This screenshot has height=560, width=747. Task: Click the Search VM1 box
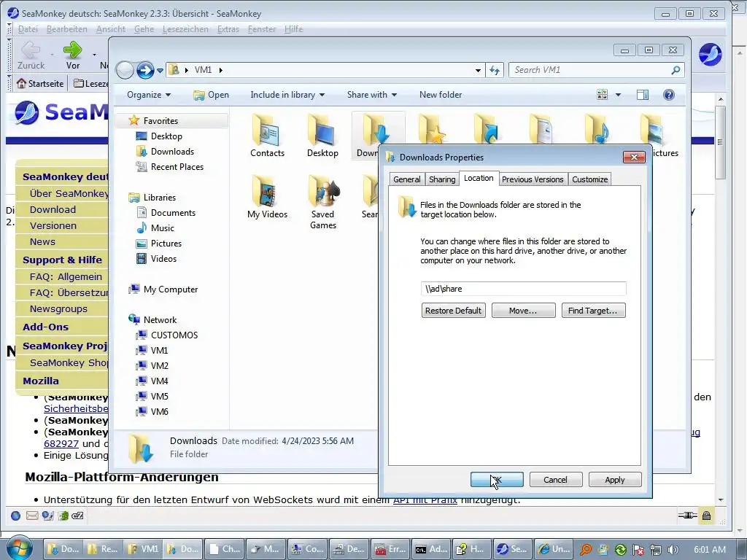(x=597, y=70)
